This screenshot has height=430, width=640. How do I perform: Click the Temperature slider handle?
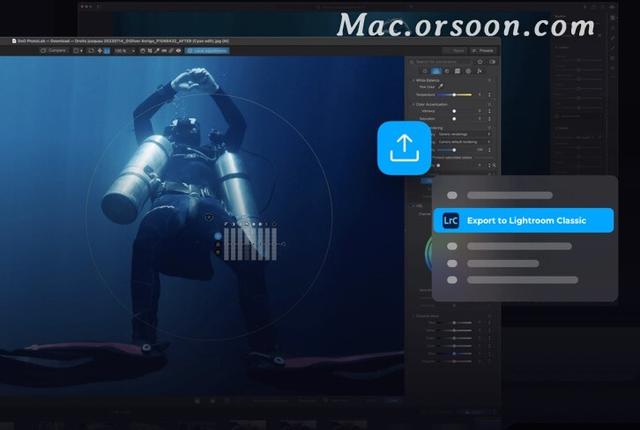[x=454, y=95]
